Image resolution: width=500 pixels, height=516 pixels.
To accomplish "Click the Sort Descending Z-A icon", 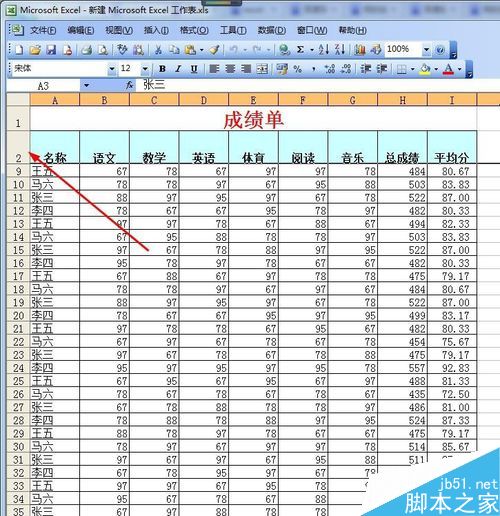I will [x=340, y=50].
